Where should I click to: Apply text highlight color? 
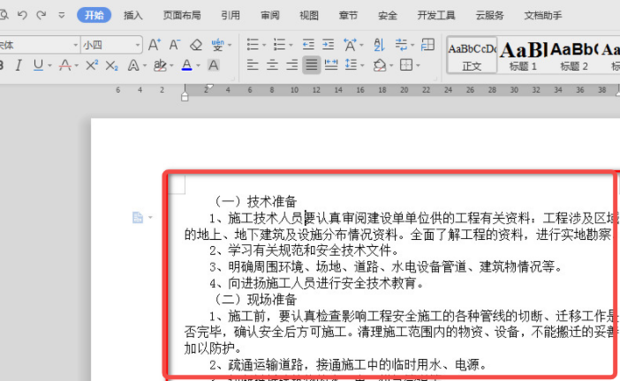[x=160, y=65]
